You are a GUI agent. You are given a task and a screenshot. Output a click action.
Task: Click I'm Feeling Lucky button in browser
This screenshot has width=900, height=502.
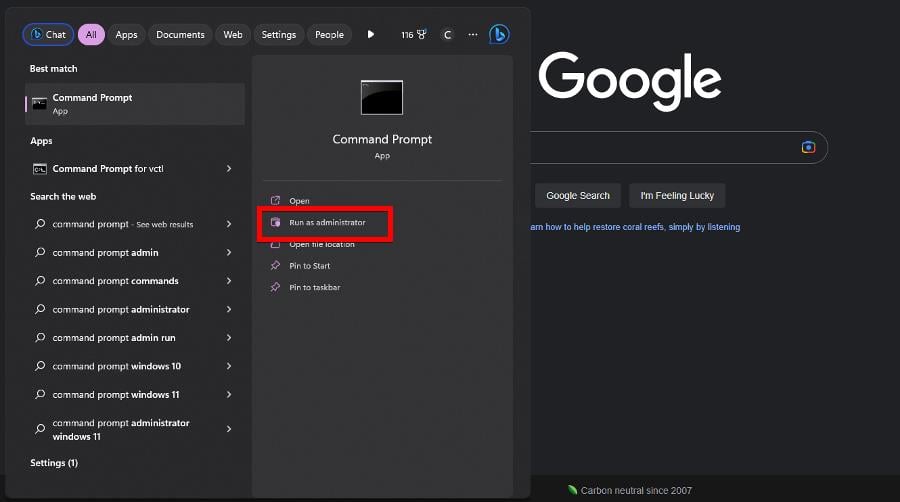click(x=677, y=196)
